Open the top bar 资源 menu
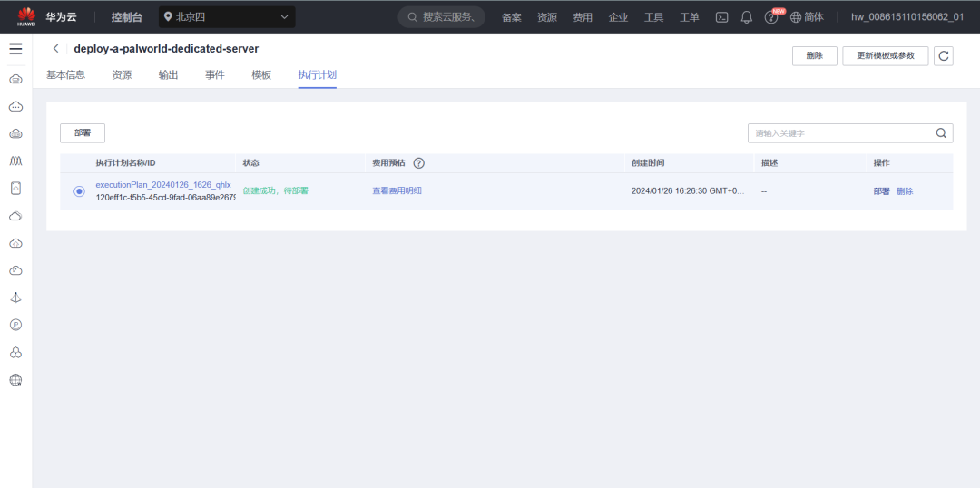The width and height of the screenshot is (980, 488). (x=547, y=17)
